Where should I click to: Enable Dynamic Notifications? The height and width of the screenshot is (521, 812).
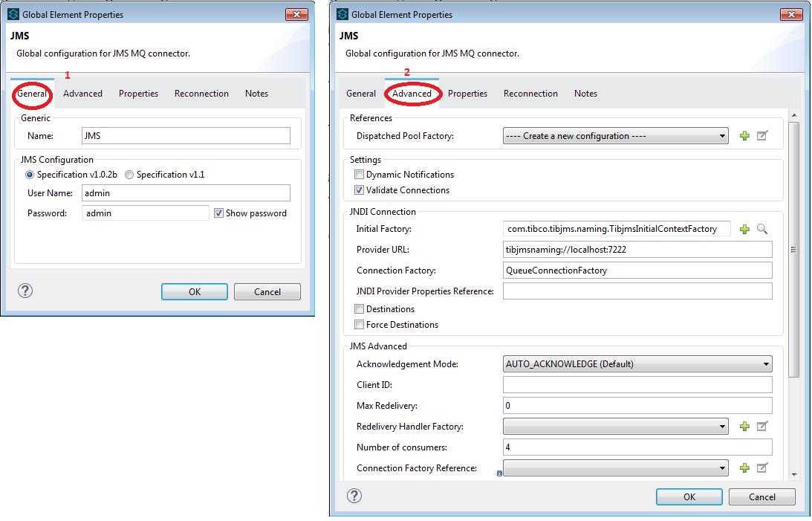[x=360, y=174]
